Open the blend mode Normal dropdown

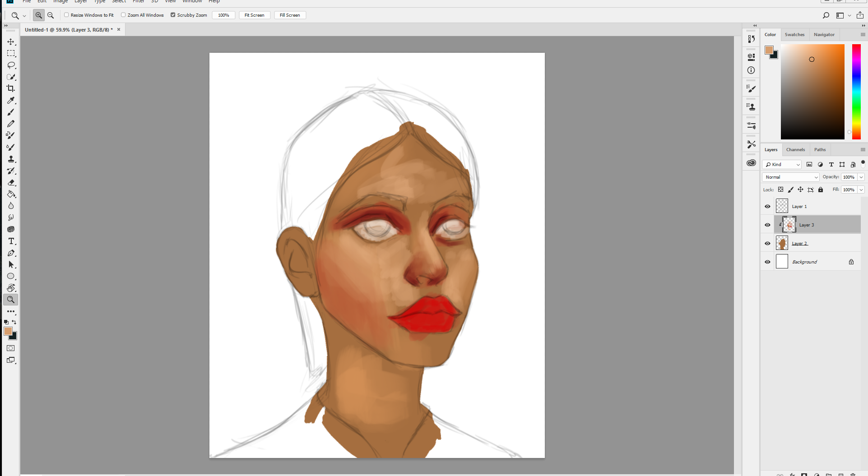tap(791, 177)
